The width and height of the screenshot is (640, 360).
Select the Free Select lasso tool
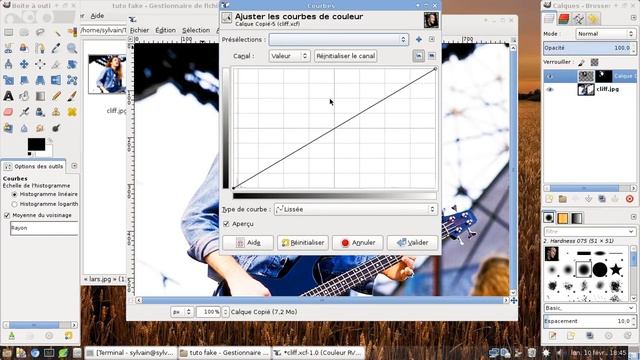click(x=40, y=32)
